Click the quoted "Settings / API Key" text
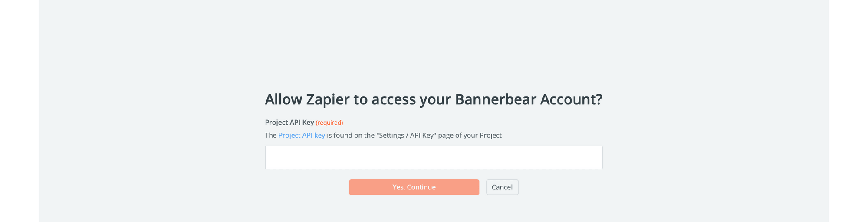This screenshot has width=868, height=222. (x=406, y=135)
